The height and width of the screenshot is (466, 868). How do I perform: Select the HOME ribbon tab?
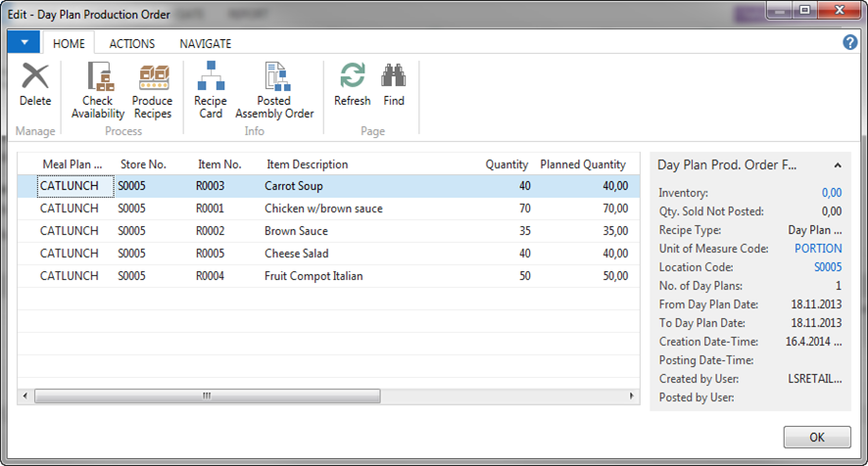click(x=69, y=44)
